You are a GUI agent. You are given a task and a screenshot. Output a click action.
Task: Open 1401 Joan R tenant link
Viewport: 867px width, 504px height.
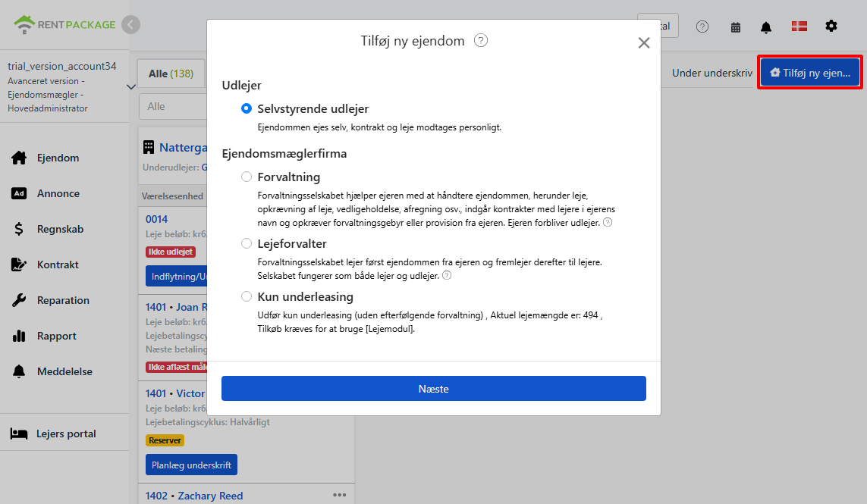pyautogui.click(x=177, y=307)
